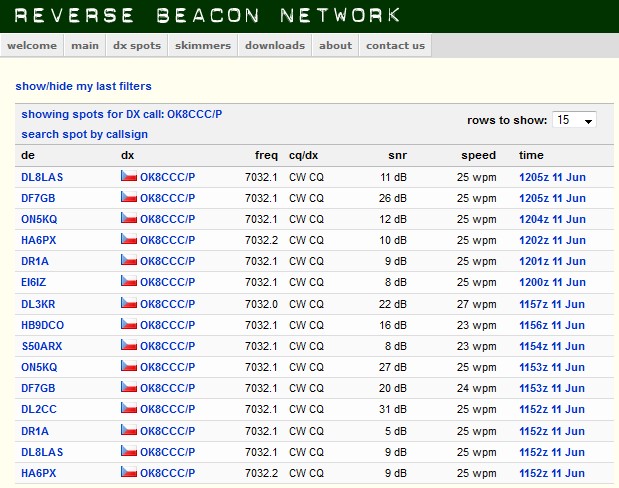
Task: Open the welcome tab
Action: point(32,45)
